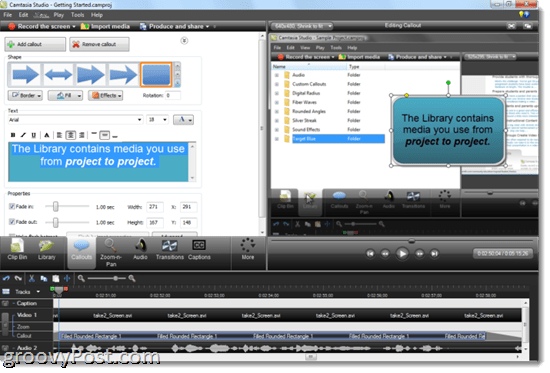Expand the Effects dropdown
The height and width of the screenshot is (373, 550).
(x=106, y=95)
